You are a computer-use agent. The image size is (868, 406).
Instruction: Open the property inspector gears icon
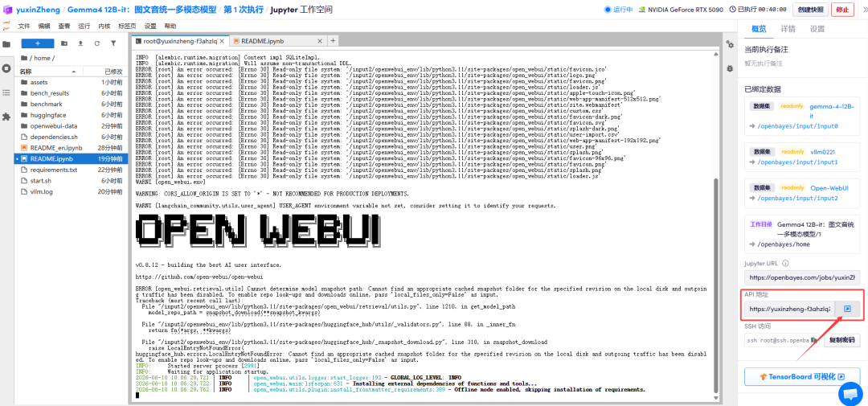(x=730, y=45)
